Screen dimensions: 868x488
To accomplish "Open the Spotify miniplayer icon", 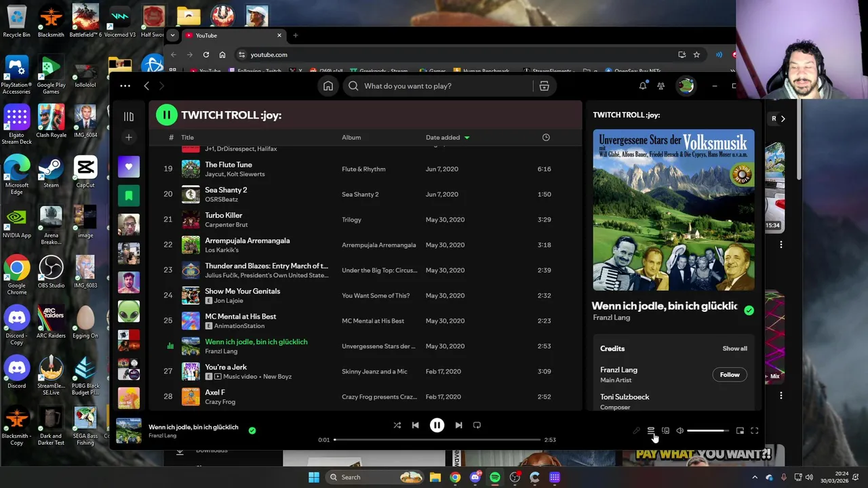I will click(740, 430).
